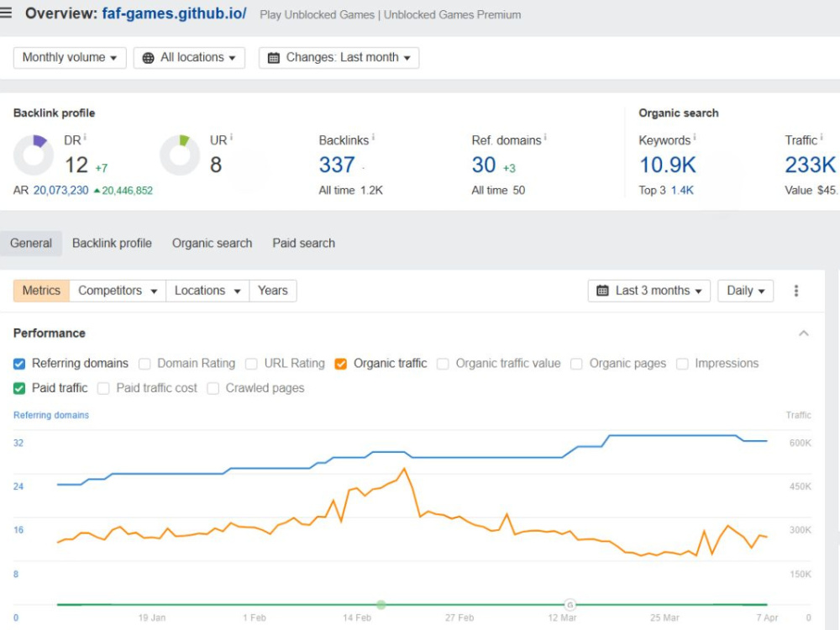The image size is (840, 630).
Task: Switch to Backlink profile tab
Action: 112,244
